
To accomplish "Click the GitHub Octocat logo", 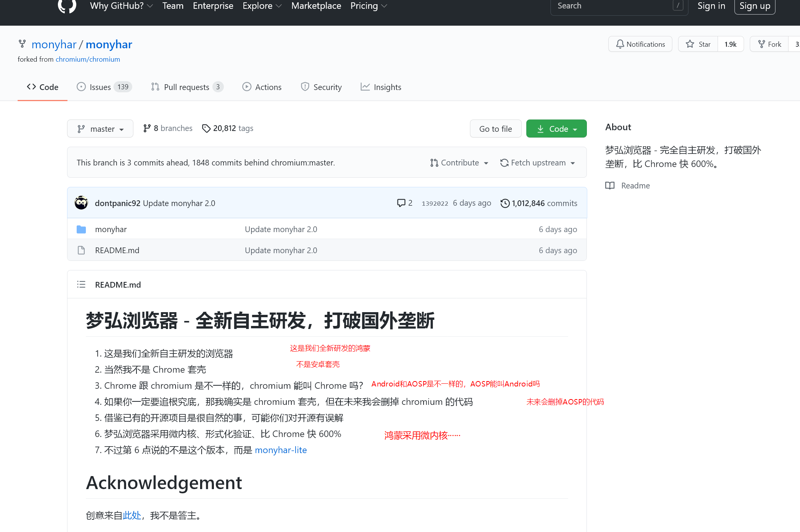I will click(67, 6).
